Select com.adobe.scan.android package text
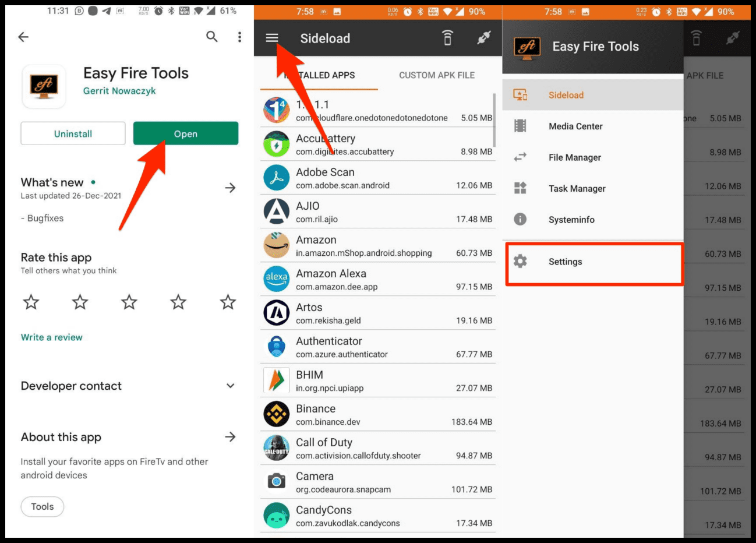Screen dimensions: 756x543 342,185
